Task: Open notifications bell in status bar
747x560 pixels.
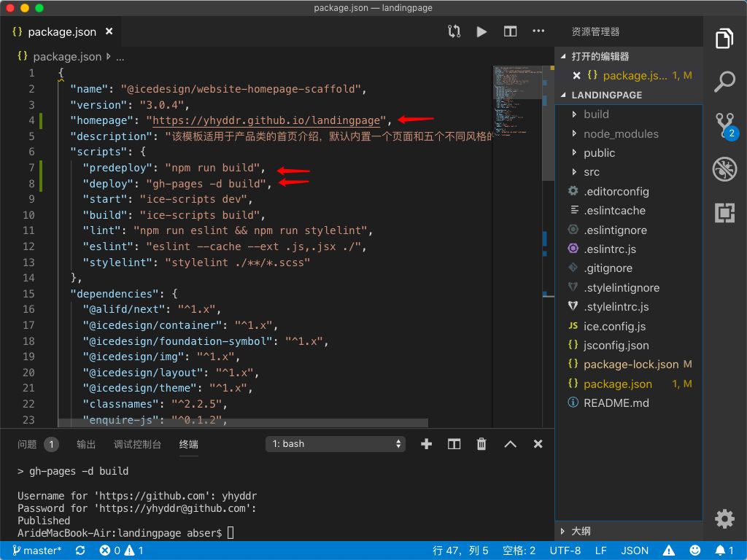Action: pyautogui.click(x=724, y=551)
